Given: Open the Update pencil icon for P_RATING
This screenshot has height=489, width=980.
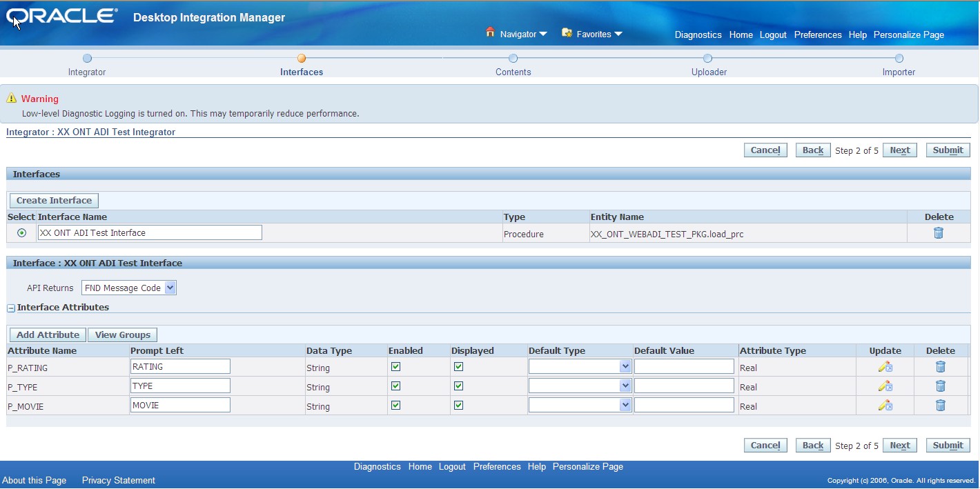Looking at the screenshot, I should 885,366.
